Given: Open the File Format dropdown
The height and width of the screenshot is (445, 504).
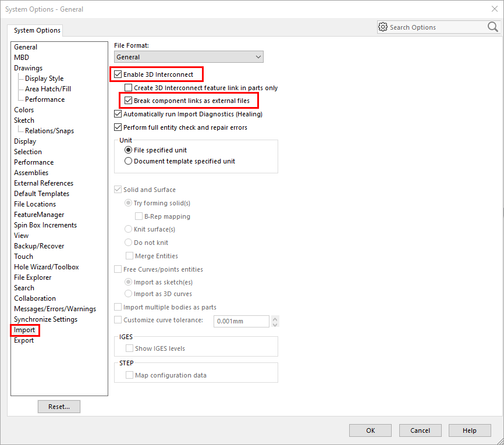Looking at the screenshot, I should (x=189, y=57).
